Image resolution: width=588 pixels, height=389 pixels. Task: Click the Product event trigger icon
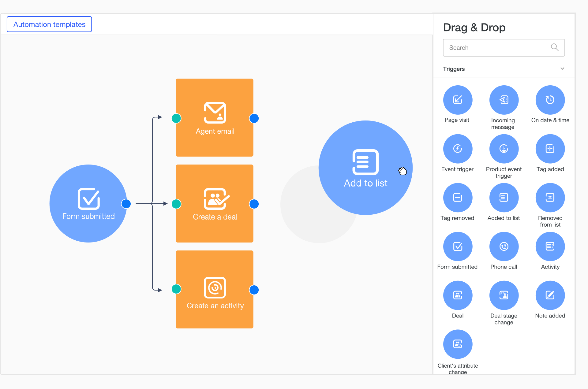click(504, 149)
